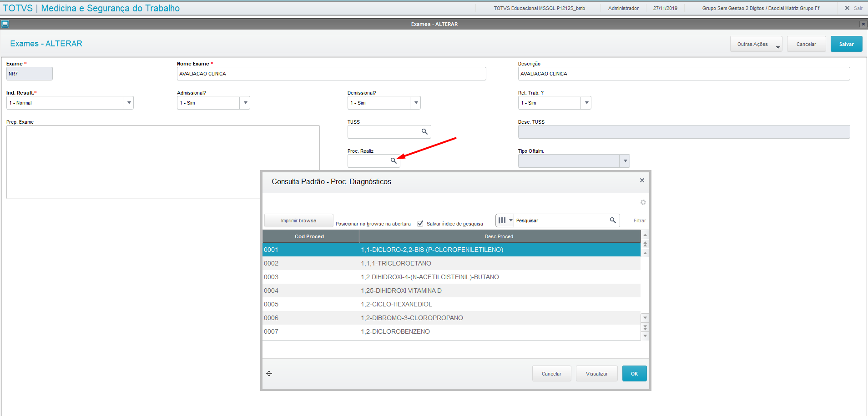Click the page-up double arrow in the grid
The width and height of the screenshot is (868, 416).
[x=645, y=244]
